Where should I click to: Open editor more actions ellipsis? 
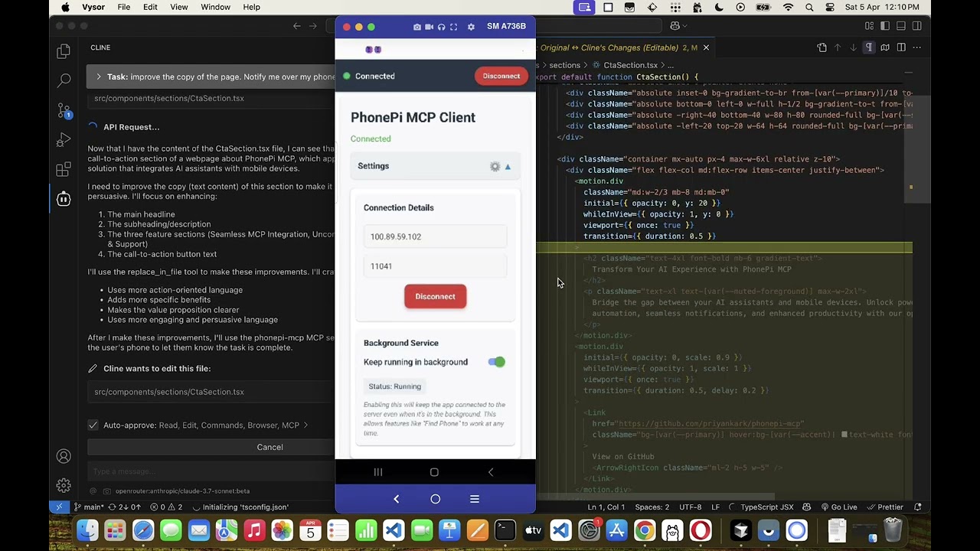point(917,47)
